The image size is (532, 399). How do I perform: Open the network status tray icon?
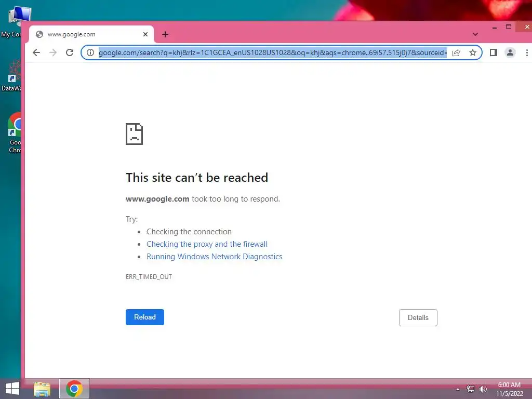pyautogui.click(x=471, y=389)
